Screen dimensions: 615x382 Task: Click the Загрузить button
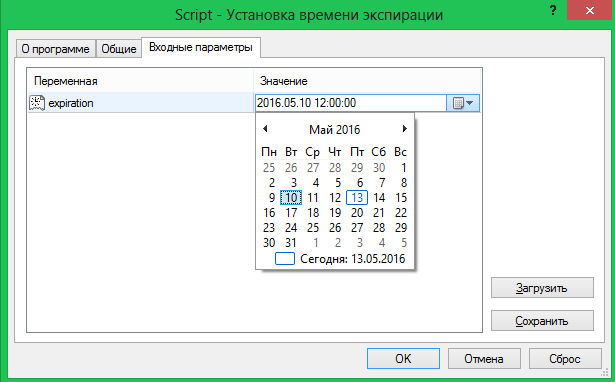pos(542,288)
